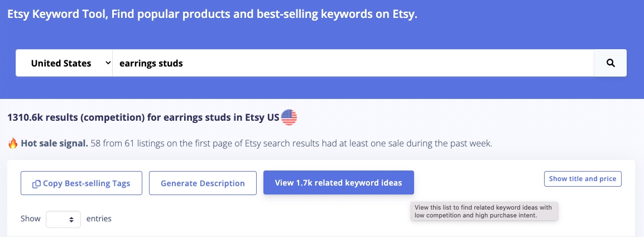Click the Hot sale signal text
The image size is (644, 237).
point(54,144)
